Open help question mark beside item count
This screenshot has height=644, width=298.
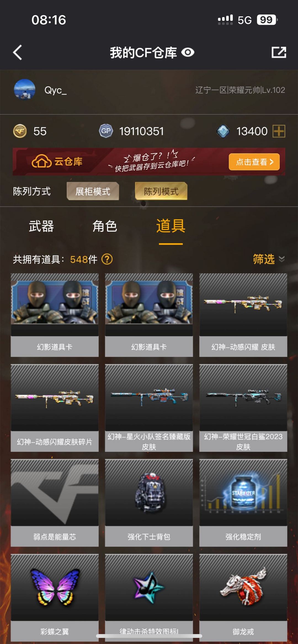pyautogui.click(x=107, y=259)
